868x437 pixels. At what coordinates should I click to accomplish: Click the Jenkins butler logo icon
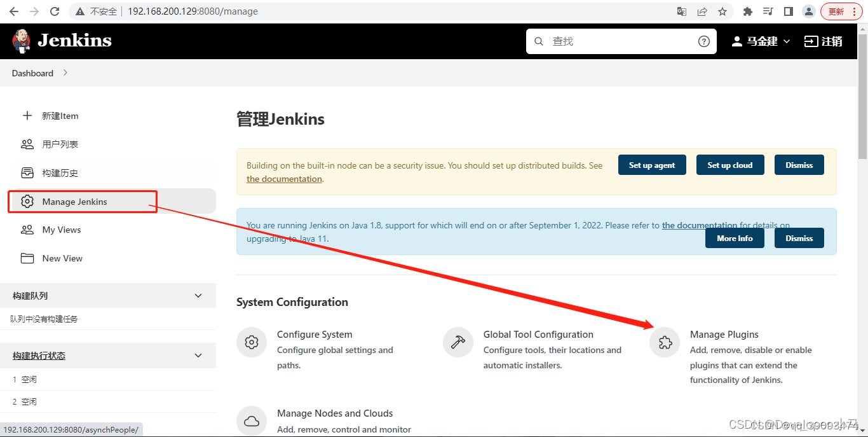click(x=21, y=41)
